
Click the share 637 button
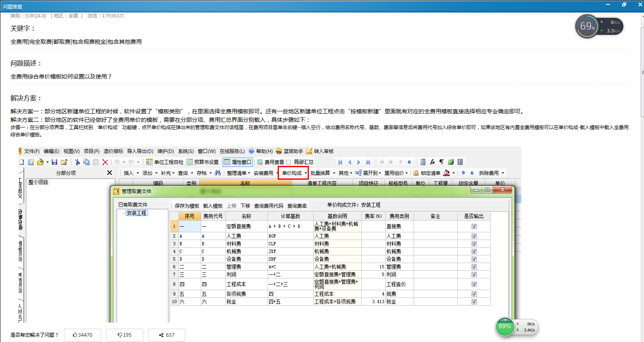(167, 335)
